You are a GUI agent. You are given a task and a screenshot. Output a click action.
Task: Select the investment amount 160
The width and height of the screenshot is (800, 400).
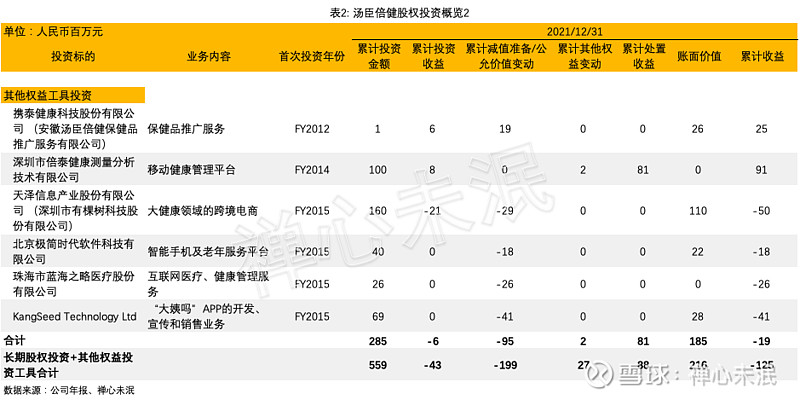[378, 210]
